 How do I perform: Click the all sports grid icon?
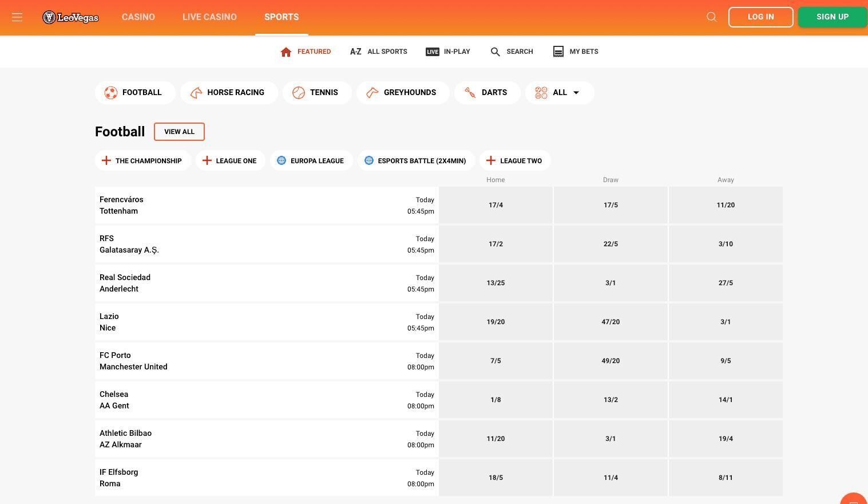[x=541, y=93]
